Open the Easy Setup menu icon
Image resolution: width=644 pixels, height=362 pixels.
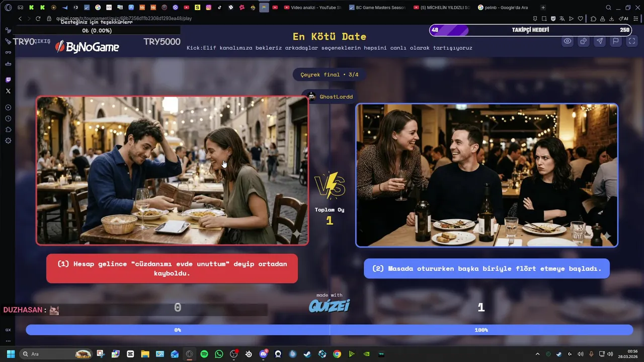(637, 19)
